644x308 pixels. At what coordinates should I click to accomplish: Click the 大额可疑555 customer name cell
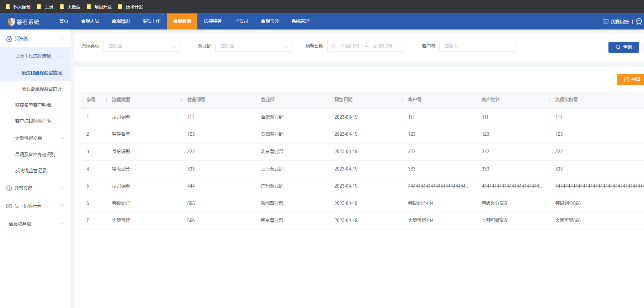tap(494, 221)
